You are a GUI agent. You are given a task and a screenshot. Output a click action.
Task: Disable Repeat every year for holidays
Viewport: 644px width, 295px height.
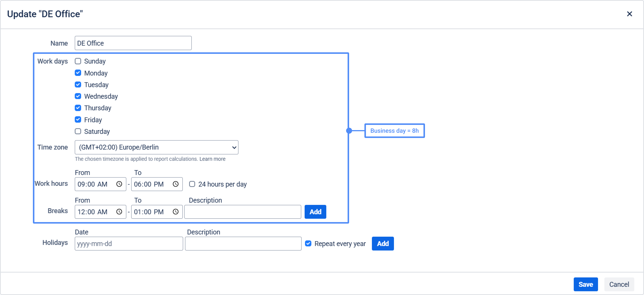[308, 244]
